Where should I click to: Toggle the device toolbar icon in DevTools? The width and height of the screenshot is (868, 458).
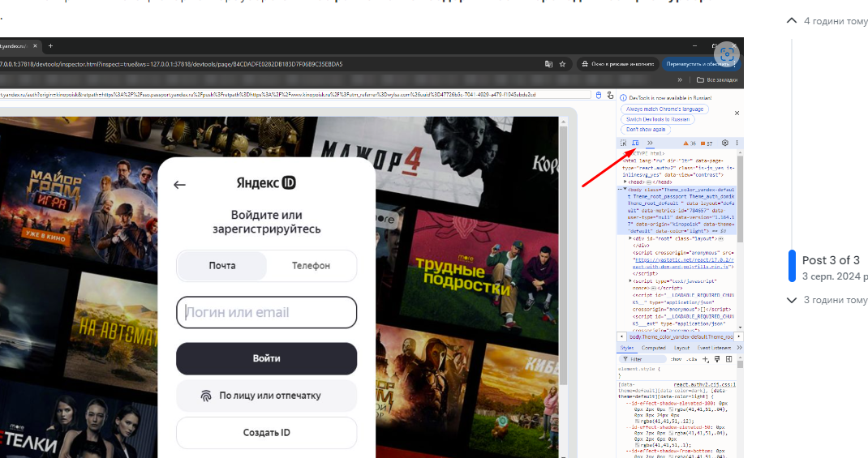point(636,143)
